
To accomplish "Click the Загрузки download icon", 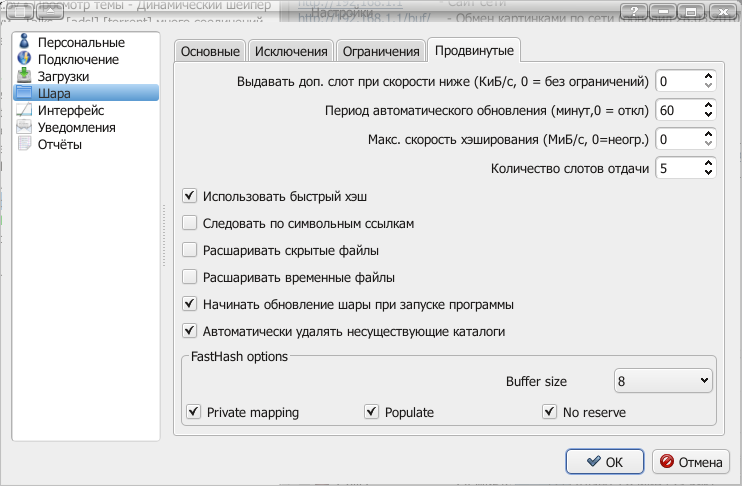I will [25, 77].
